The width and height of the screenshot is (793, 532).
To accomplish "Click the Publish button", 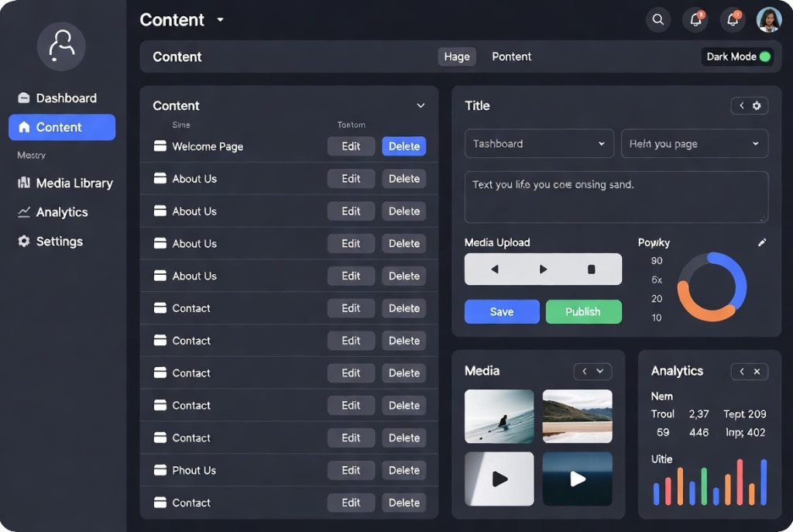I will click(584, 311).
